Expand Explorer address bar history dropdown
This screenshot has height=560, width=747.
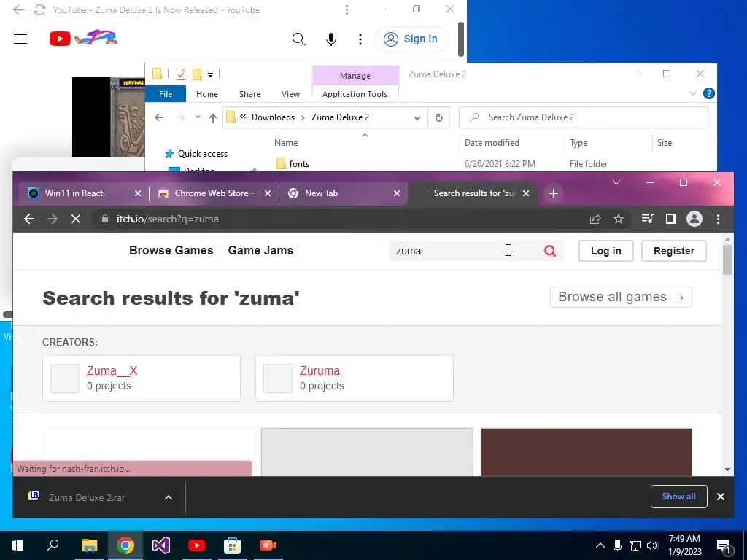[417, 117]
